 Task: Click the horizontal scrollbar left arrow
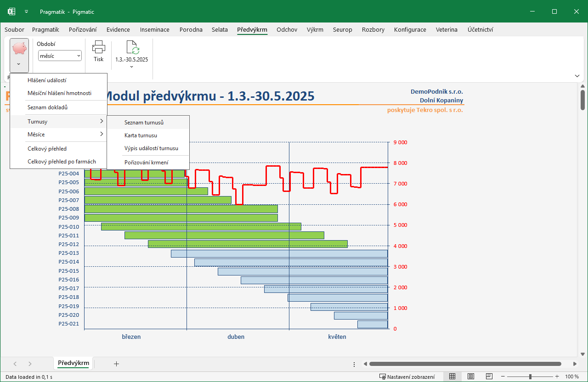[x=365, y=364]
